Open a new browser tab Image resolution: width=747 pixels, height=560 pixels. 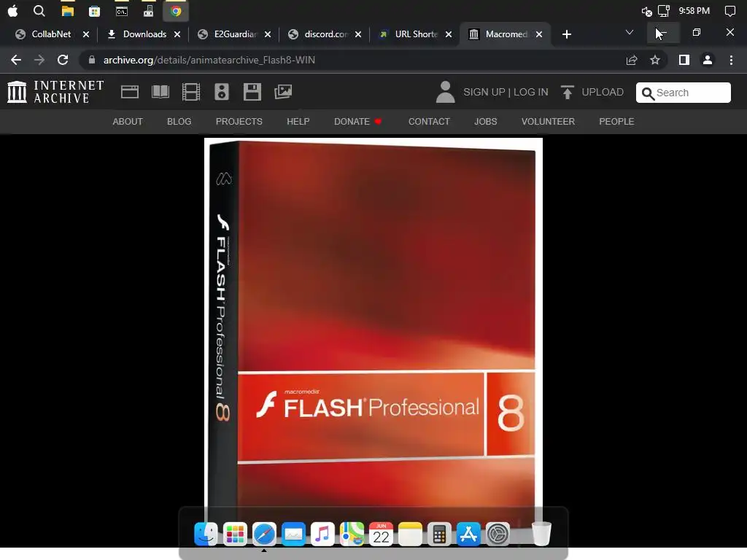pos(566,34)
